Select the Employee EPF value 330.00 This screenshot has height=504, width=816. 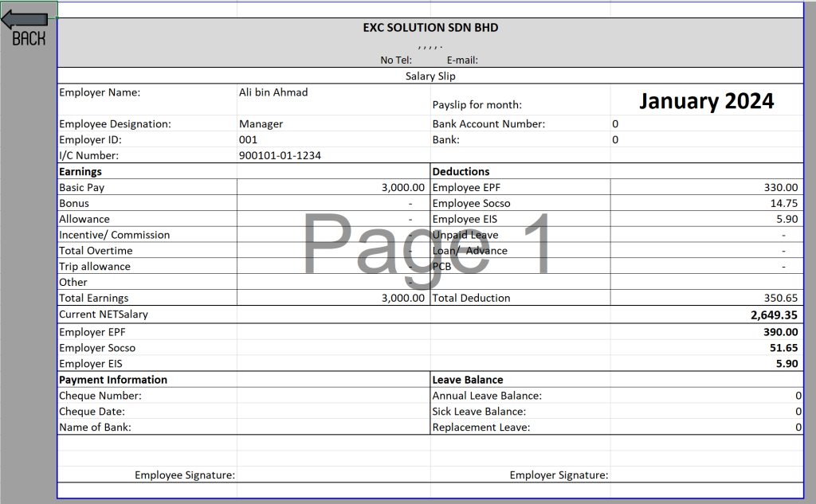[x=780, y=188]
